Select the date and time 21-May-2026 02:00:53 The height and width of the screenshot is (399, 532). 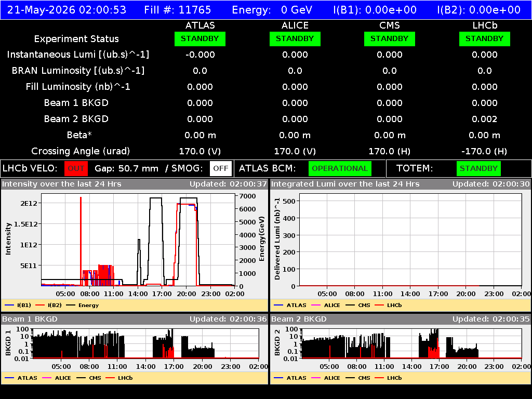point(66,10)
